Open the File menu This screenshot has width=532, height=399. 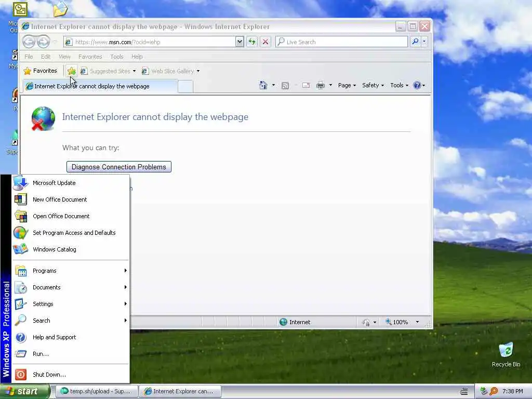[29, 57]
